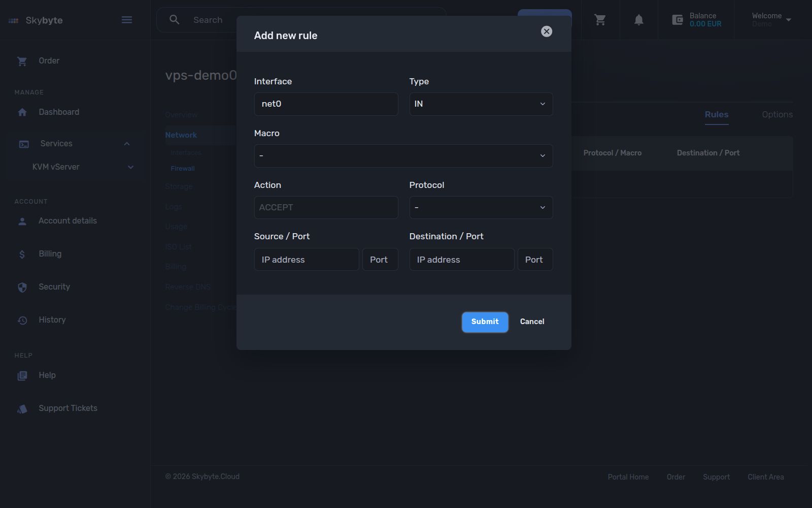Click the Dashboard home icon
812x508 pixels.
pos(22,112)
